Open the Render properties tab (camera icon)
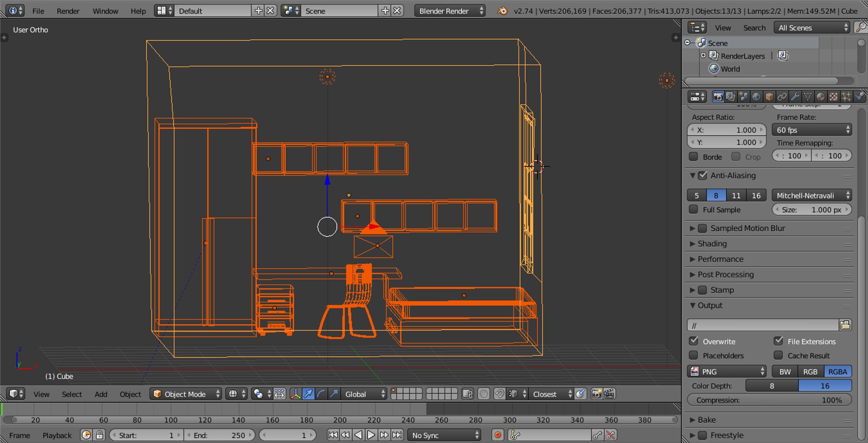The image size is (868, 443). tap(717, 97)
